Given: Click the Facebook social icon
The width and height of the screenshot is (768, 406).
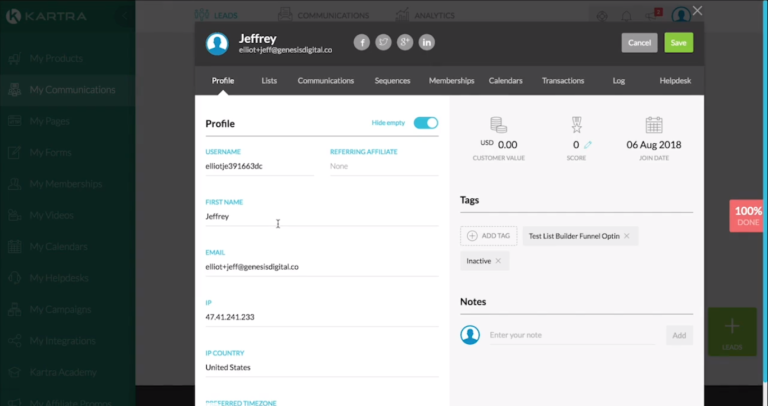Looking at the screenshot, I should 362,42.
